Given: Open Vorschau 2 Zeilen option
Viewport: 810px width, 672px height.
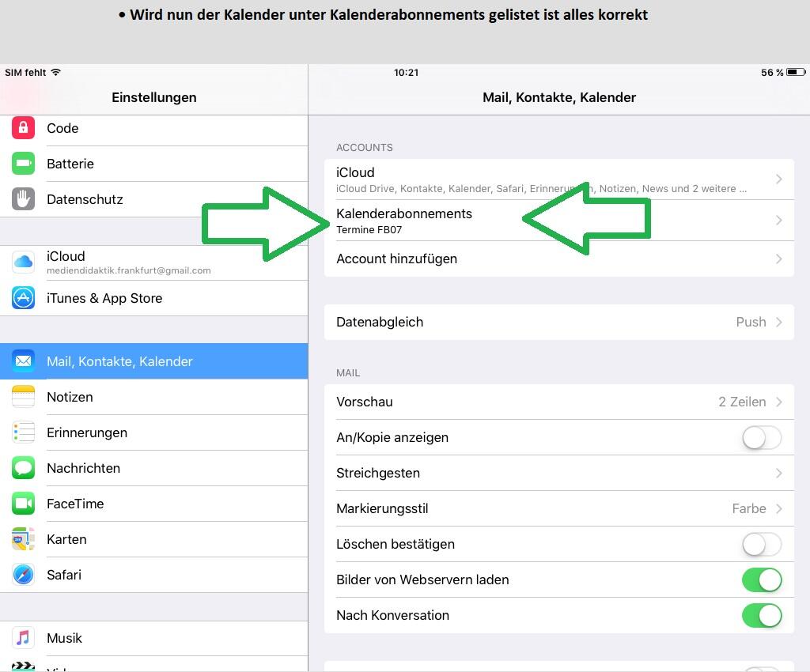Looking at the screenshot, I should [x=558, y=402].
